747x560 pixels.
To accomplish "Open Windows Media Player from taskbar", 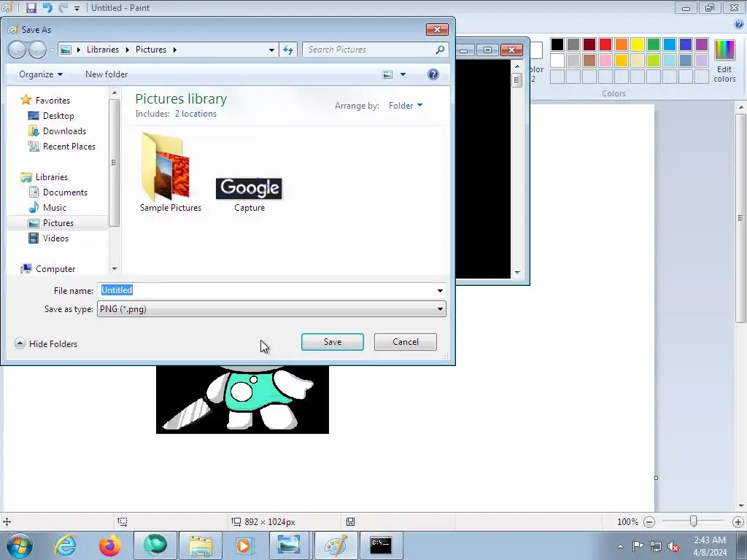I will pyautogui.click(x=245, y=545).
